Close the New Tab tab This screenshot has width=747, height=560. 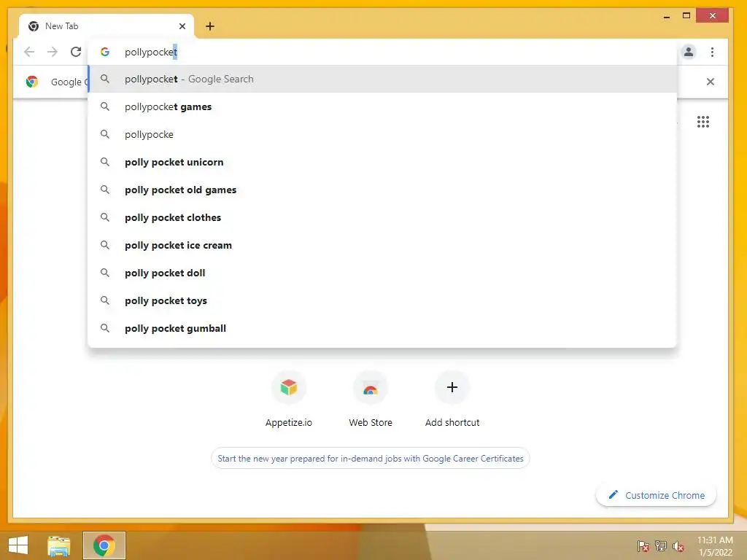tap(182, 26)
